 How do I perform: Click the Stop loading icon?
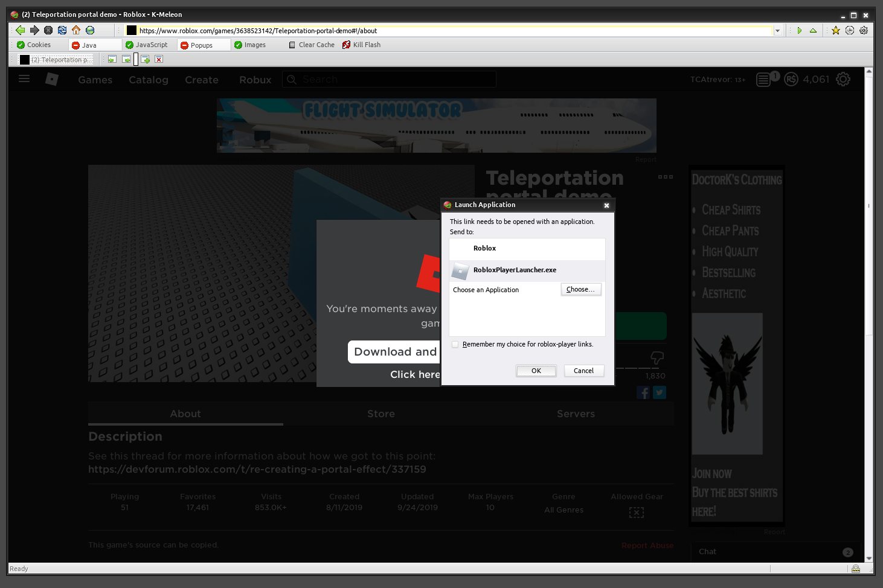pos(48,30)
